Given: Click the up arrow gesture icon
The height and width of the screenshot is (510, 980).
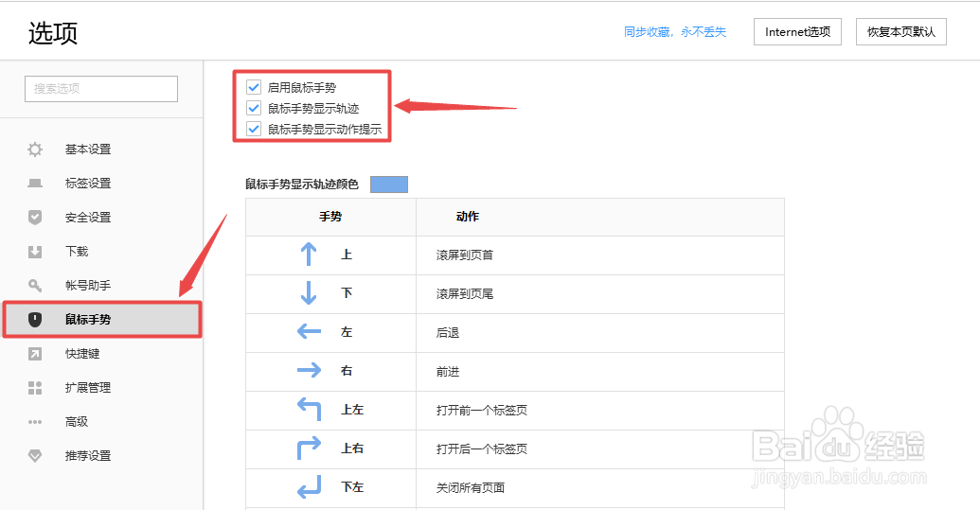Looking at the screenshot, I should click(x=308, y=255).
